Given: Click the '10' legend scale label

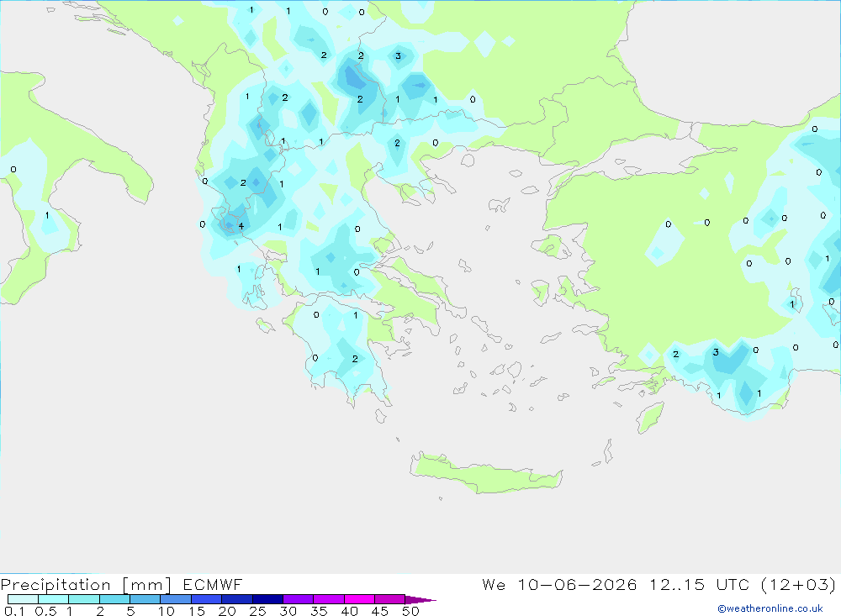Looking at the screenshot, I should click(x=167, y=611).
